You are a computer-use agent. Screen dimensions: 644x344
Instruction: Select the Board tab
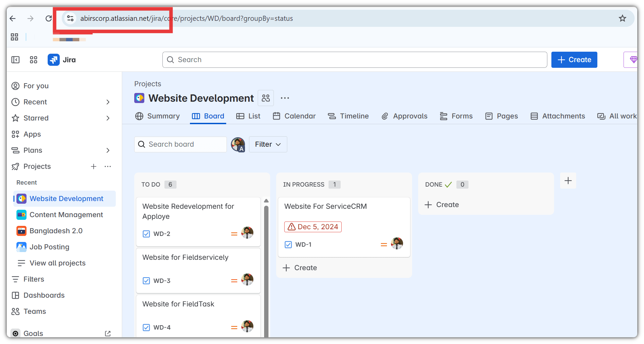(x=208, y=116)
